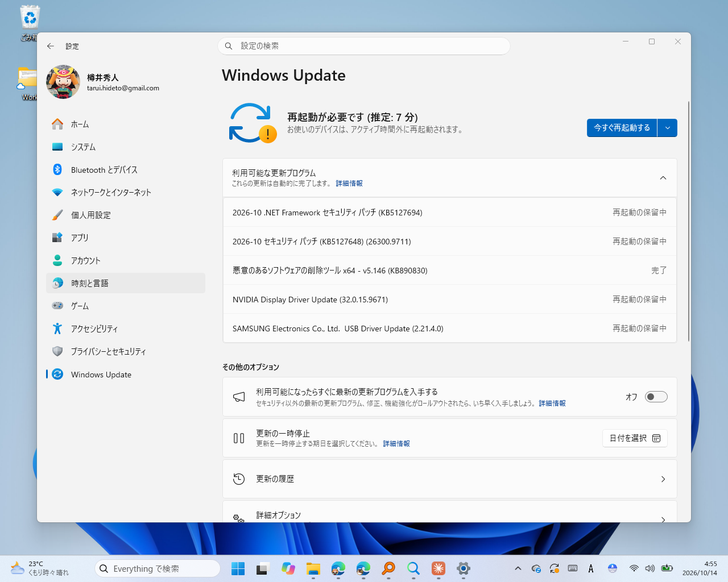Open 詳細オプション via its chevron
The width and height of the screenshot is (728, 582).
point(663,519)
